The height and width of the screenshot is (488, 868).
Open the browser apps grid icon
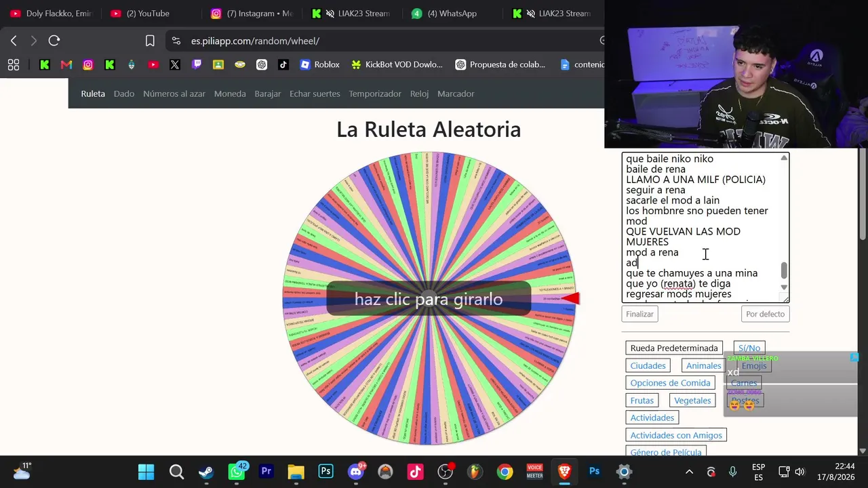pyautogui.click(x=14, y=64)
